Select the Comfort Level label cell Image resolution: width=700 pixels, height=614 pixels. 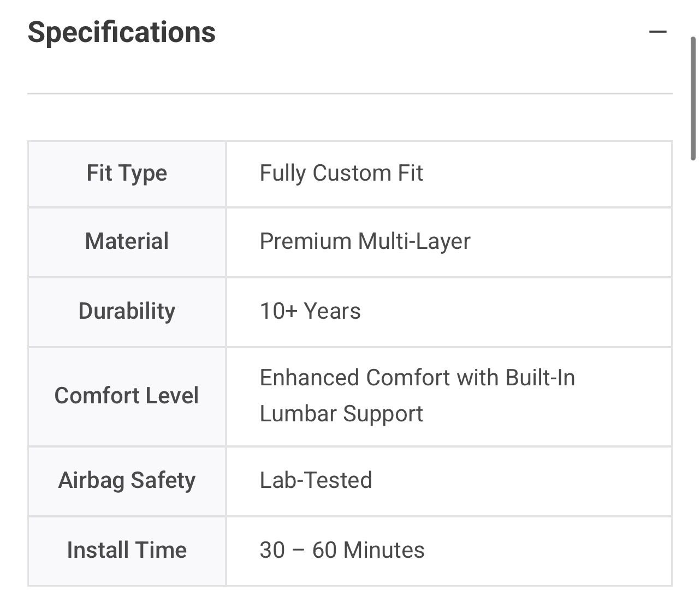[127, 396]
